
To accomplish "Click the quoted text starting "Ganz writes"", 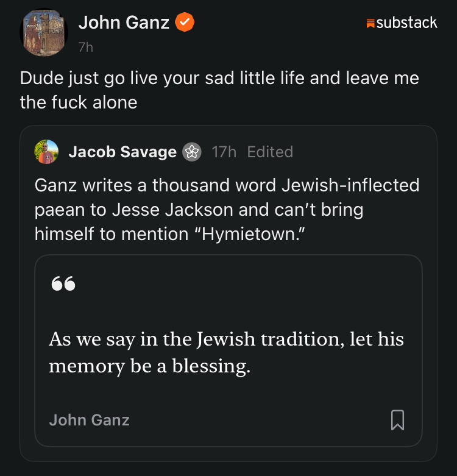I will click(227, 209).
